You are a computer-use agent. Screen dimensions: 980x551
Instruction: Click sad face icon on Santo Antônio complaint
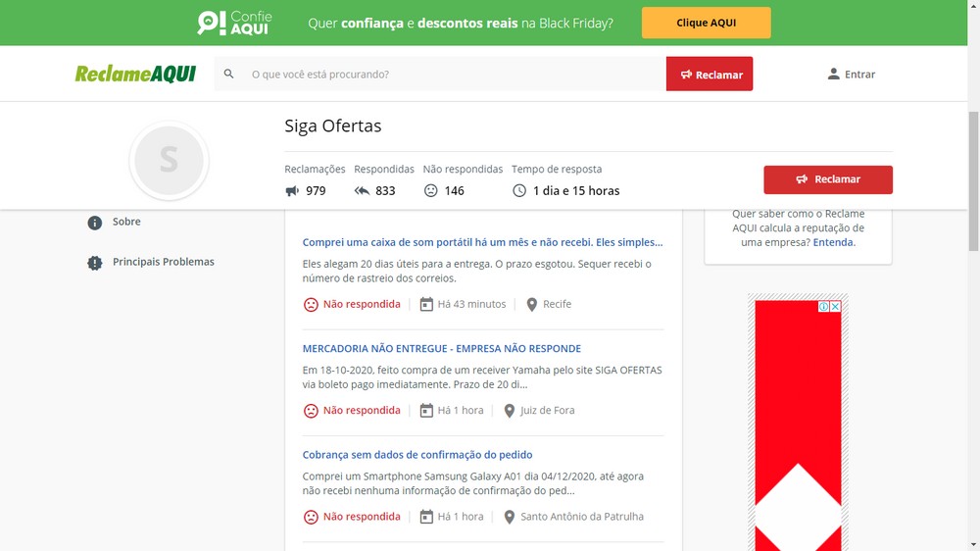(x=311, y=518)
